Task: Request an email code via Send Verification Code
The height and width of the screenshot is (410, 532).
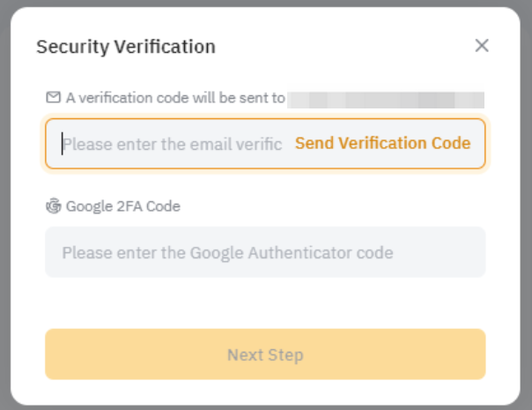Action: pos(382,144)
